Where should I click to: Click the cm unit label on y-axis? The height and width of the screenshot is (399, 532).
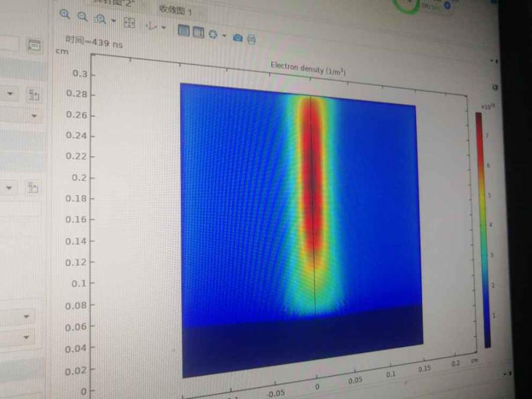[62, 51]
